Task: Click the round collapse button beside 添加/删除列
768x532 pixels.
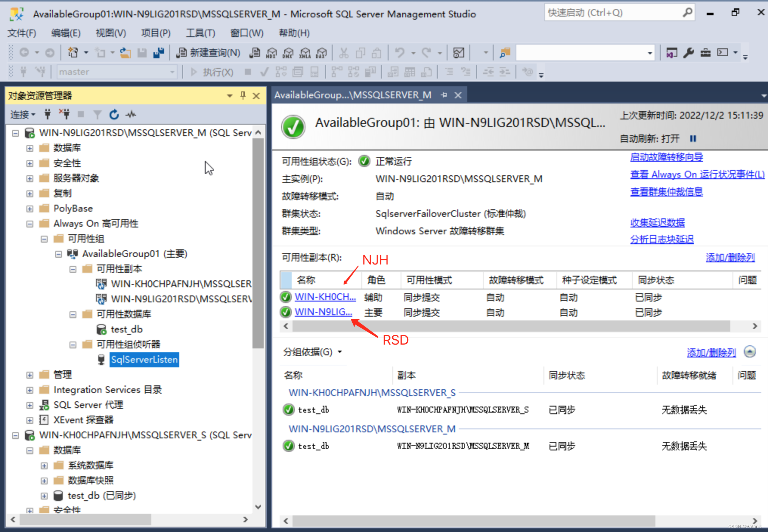Action: [x=749, y=352]
